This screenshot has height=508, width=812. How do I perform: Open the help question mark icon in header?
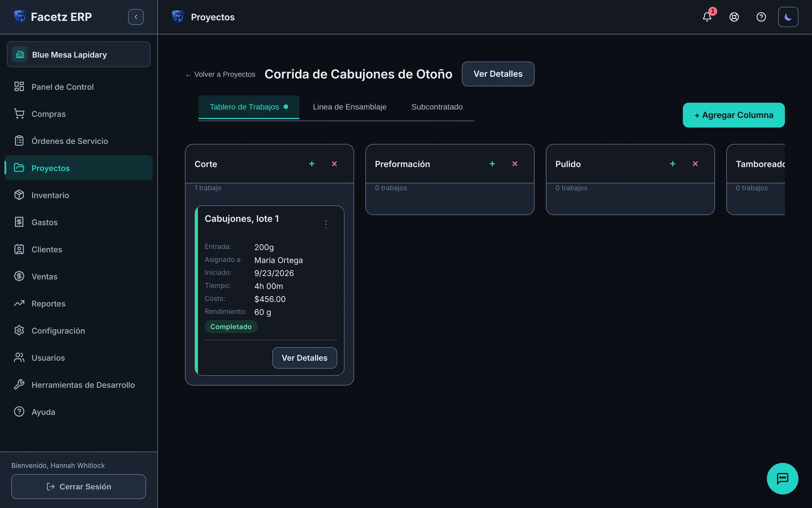coord(761,17)
